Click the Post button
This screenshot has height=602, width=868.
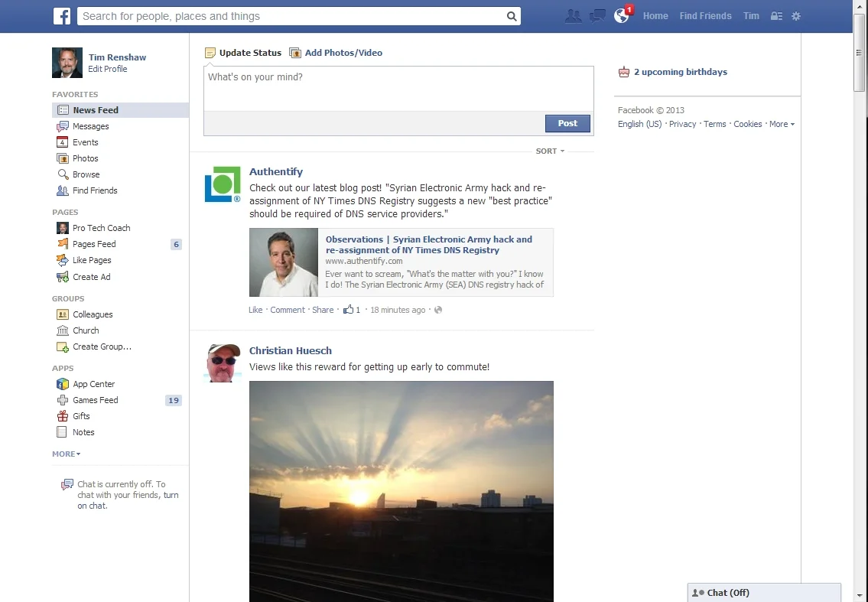(567, 123)
